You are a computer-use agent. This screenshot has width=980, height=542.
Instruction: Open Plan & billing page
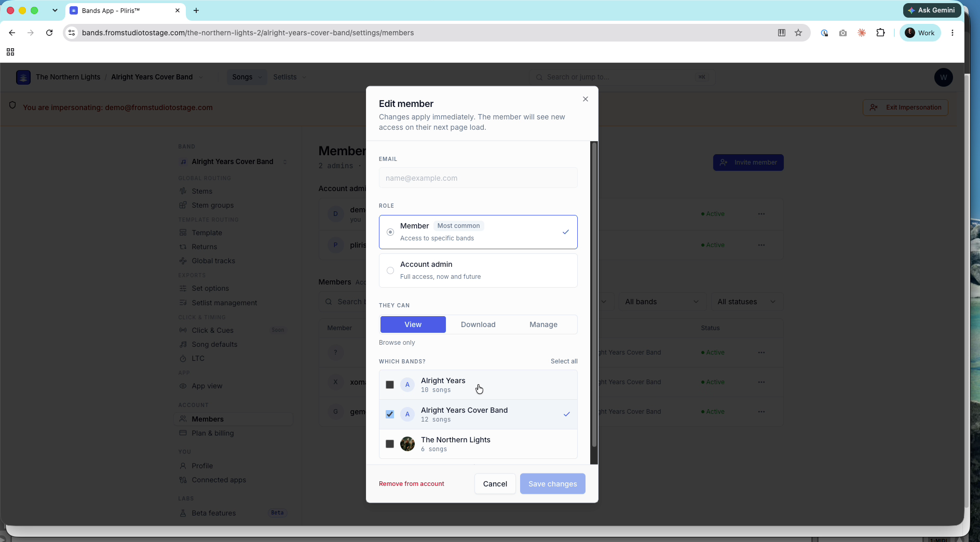[x=213, y=433]
